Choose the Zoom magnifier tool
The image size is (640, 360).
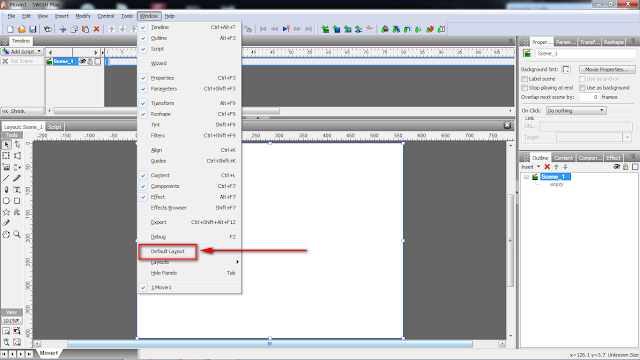click(17, 234)
